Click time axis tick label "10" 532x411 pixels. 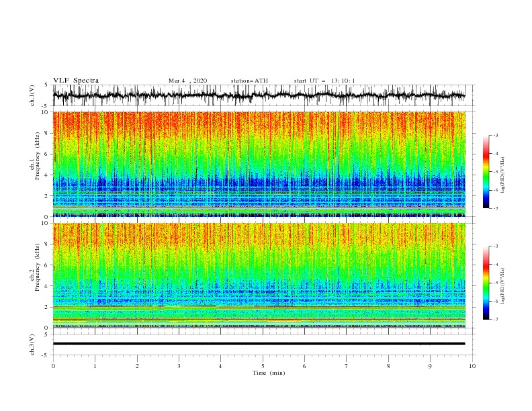point(472,366)
